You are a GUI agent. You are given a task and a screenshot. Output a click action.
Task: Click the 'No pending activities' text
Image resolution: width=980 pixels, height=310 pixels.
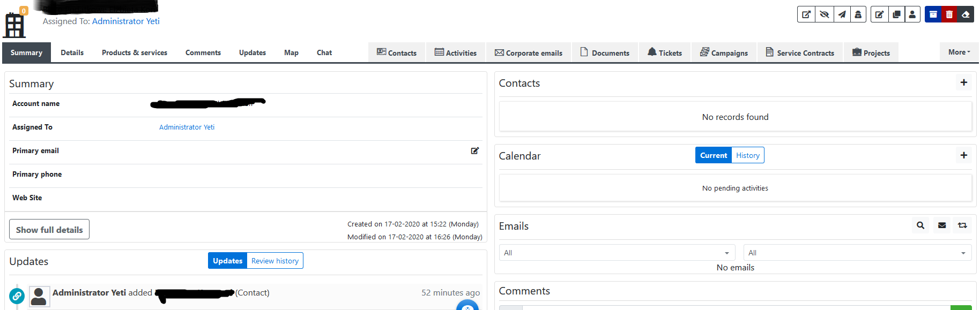point(735,188)
